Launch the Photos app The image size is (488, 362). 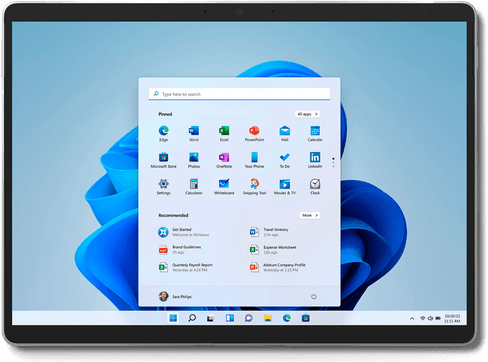point(194,160)
